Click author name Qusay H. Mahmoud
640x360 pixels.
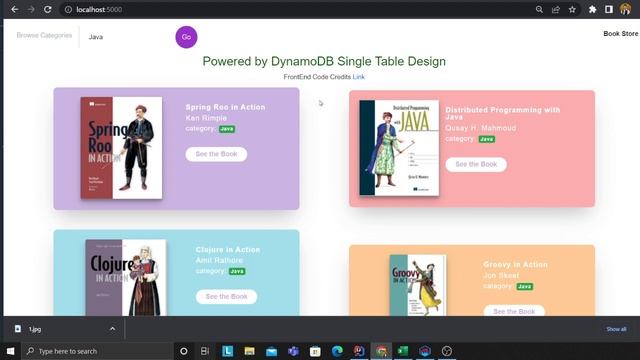point(481,128)
